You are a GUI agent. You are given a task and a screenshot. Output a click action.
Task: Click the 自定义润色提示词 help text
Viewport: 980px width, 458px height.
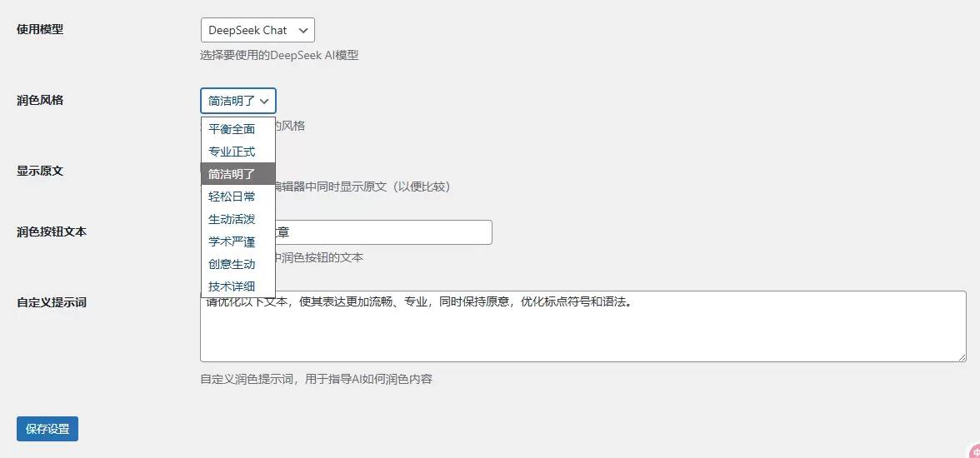click(x=317, y=379)
